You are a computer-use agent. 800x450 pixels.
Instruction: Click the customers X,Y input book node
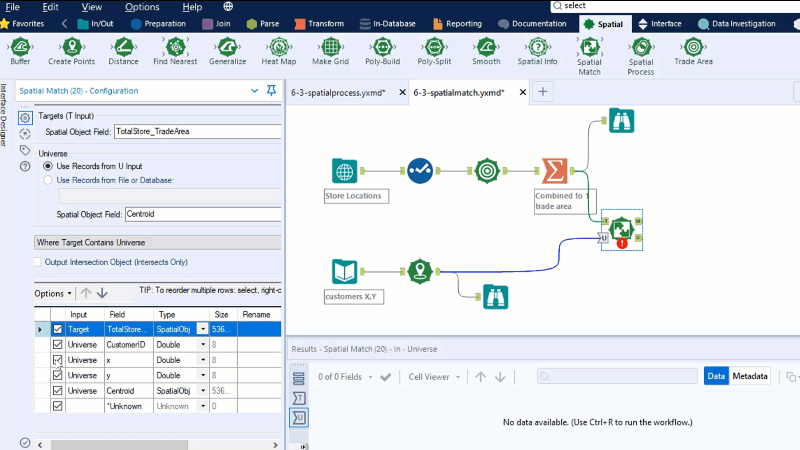[344, 271]
